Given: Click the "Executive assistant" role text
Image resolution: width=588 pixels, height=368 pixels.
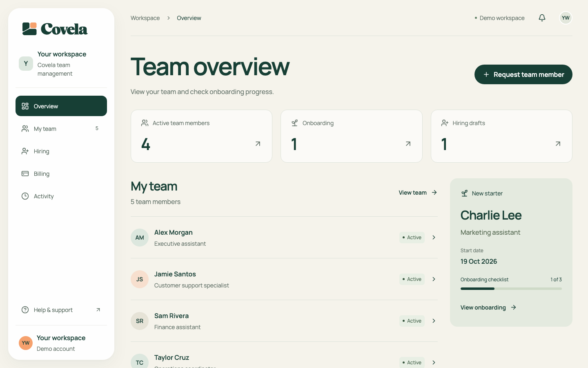Looking at the screenshot, I should pos(180,244).
